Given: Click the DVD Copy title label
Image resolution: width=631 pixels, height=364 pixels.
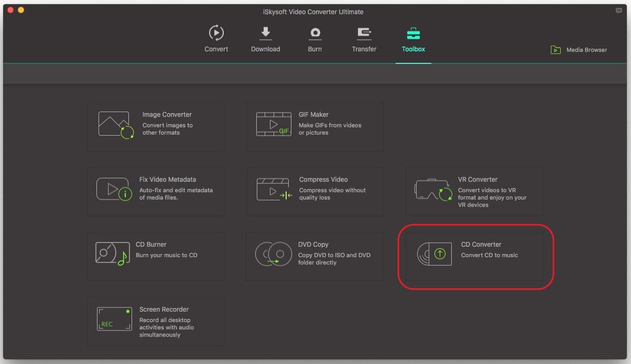Looking at the screenshot, I should [x=313, y=245].
